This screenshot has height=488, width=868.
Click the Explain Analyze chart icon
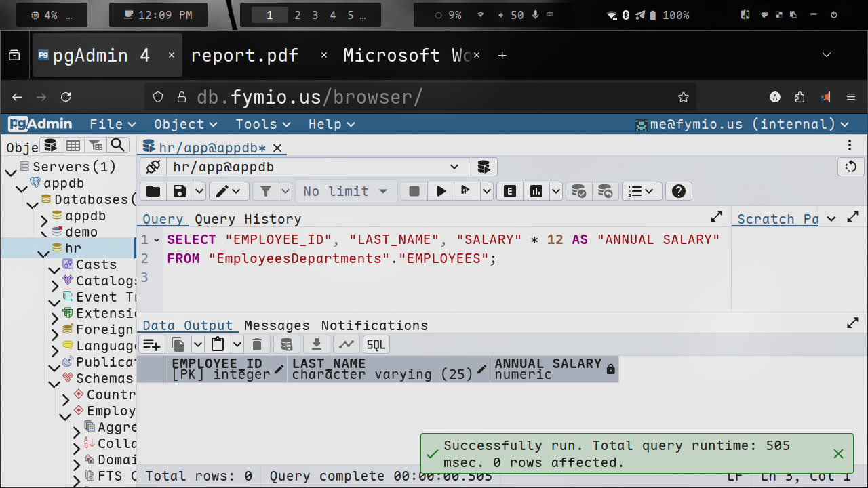[x=536, y=192]
